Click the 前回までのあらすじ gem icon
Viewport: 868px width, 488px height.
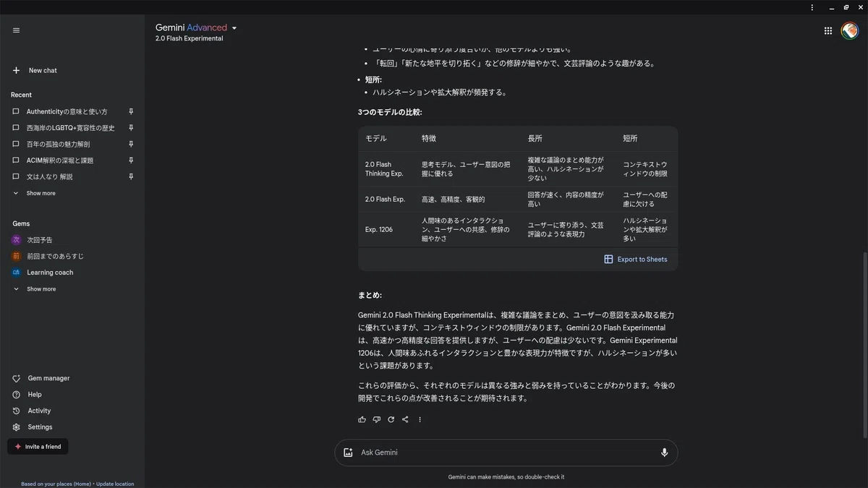click(x=16, y=256)
